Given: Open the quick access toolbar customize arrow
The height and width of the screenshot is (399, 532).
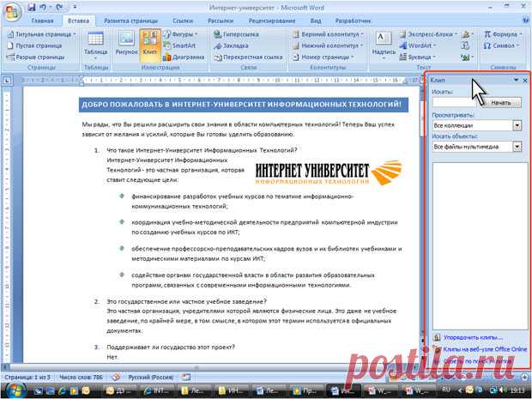Looking at the screenshot, I should 75,7.
